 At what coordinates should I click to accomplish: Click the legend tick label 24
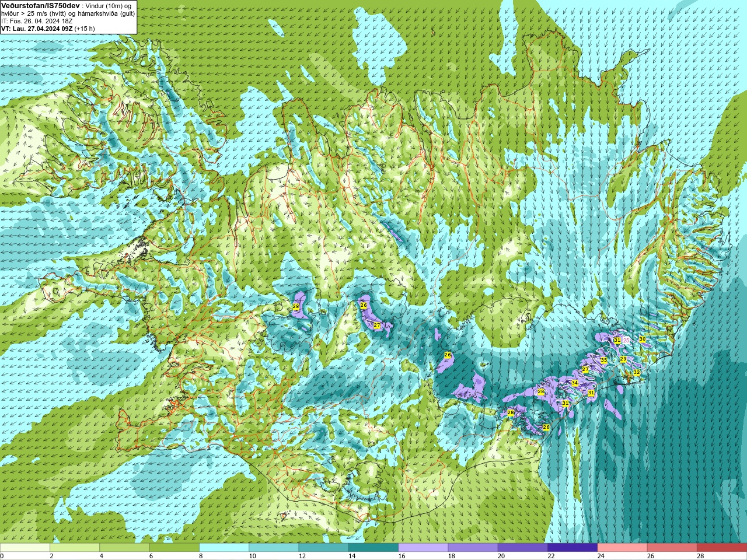click(601, 556)
